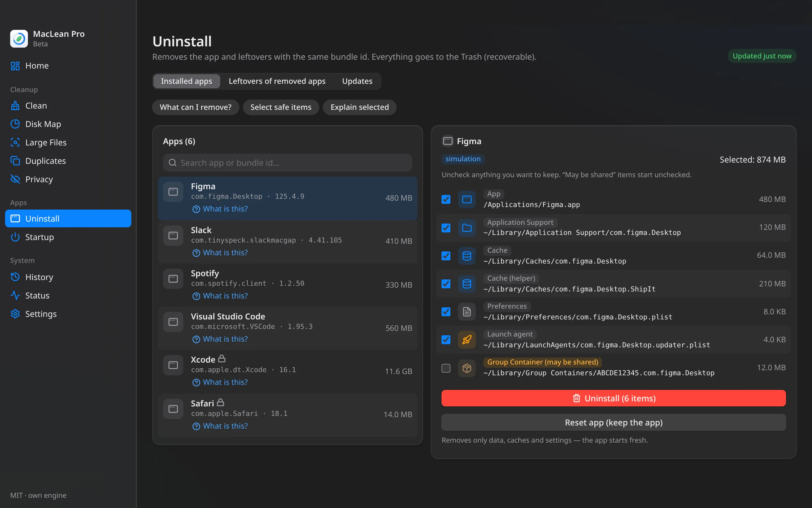The width and height of the screenshot is (812, 508).
Task: Click the Safari app icon in list
Action: click(x=173, y=409)
